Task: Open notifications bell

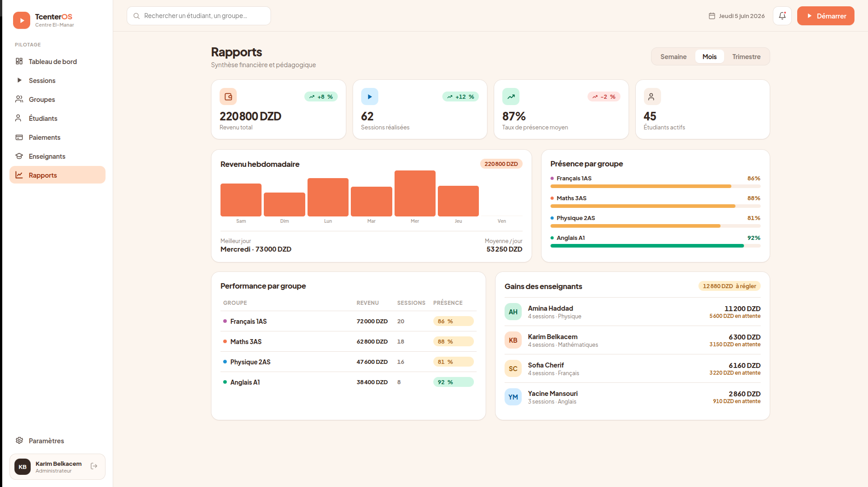Action: tap(782, 16)
